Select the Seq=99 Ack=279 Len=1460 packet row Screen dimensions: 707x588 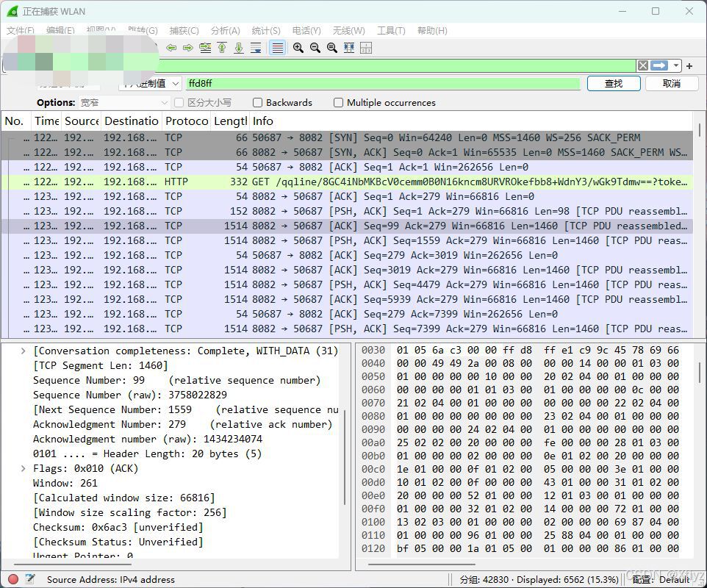point(347,226)
